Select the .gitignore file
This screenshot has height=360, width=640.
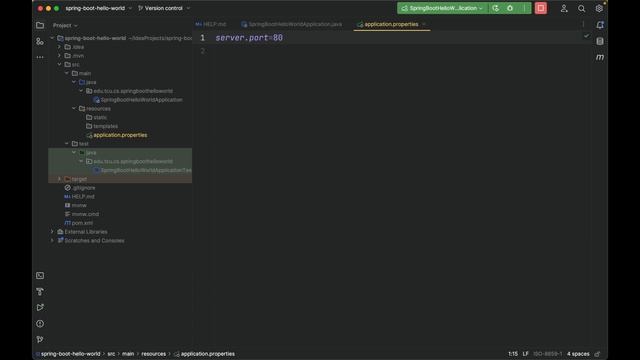click(83, 188)
